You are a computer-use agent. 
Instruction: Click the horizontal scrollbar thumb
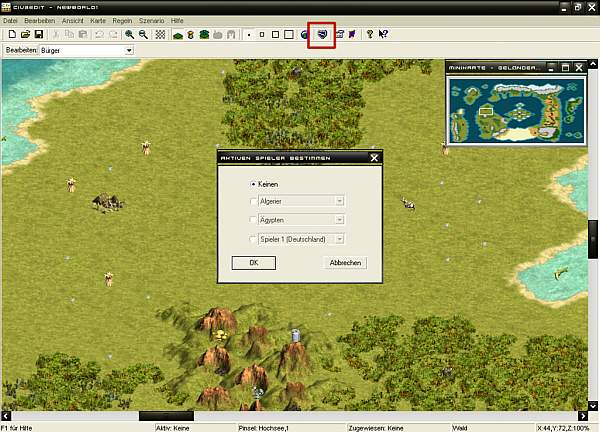(x=166, y=416)
